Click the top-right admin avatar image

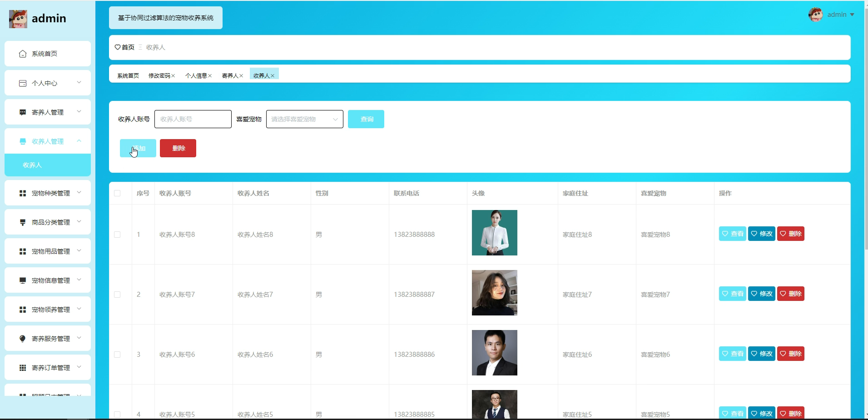816,15
